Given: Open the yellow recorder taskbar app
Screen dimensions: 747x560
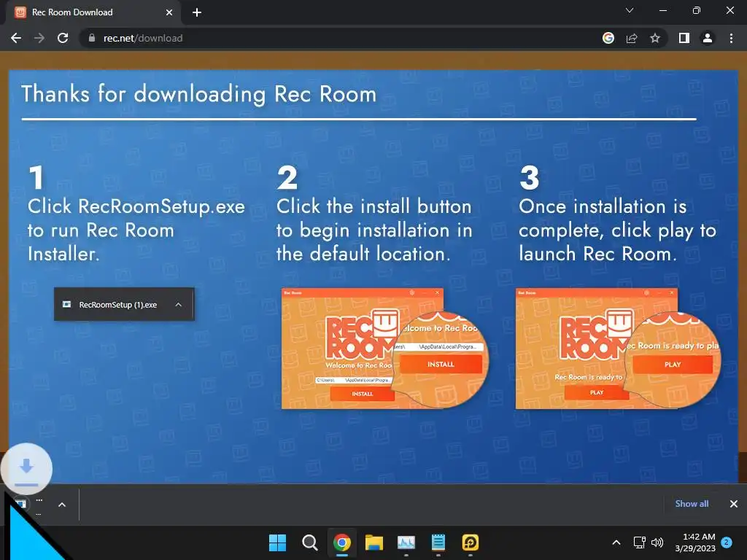Looking at the screenshot, I should point(471,542).
